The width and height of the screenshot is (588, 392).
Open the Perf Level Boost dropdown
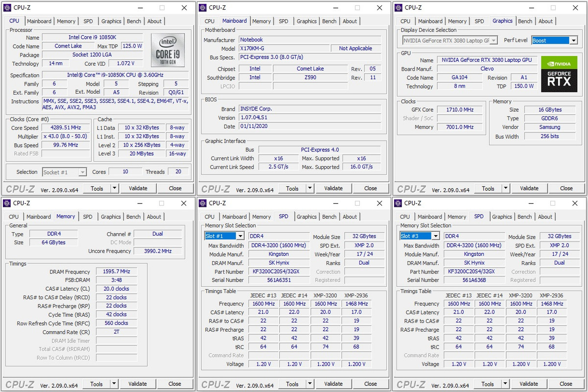(573, 41)
